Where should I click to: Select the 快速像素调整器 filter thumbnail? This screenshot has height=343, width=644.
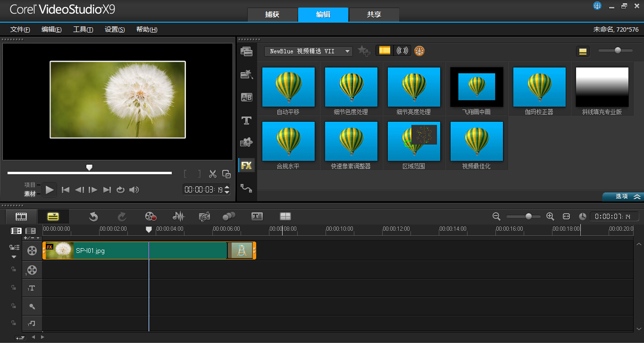351,142
